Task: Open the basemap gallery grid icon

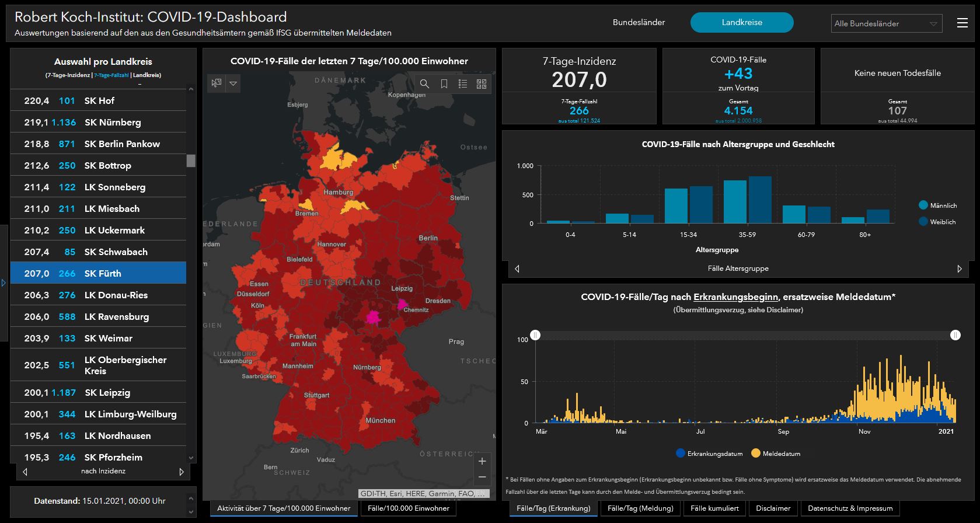Action: (x=482, y=84)
